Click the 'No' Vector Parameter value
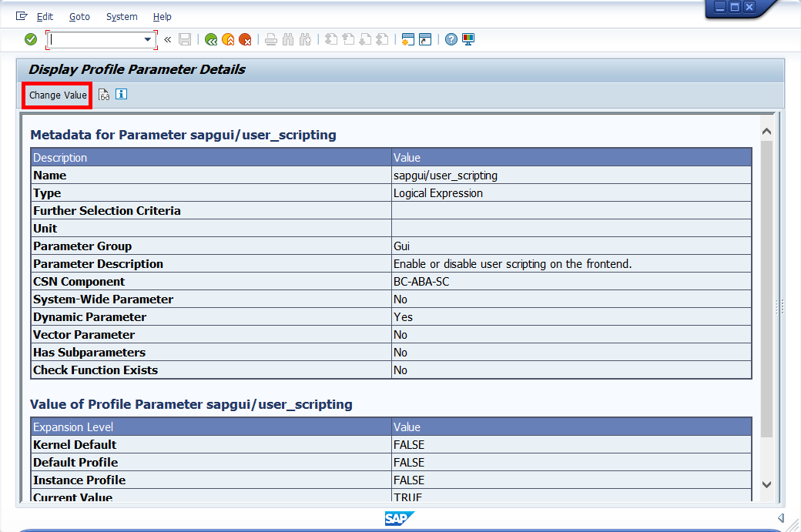Viewport: 801px width, 532px height. [x=571, y=334]
